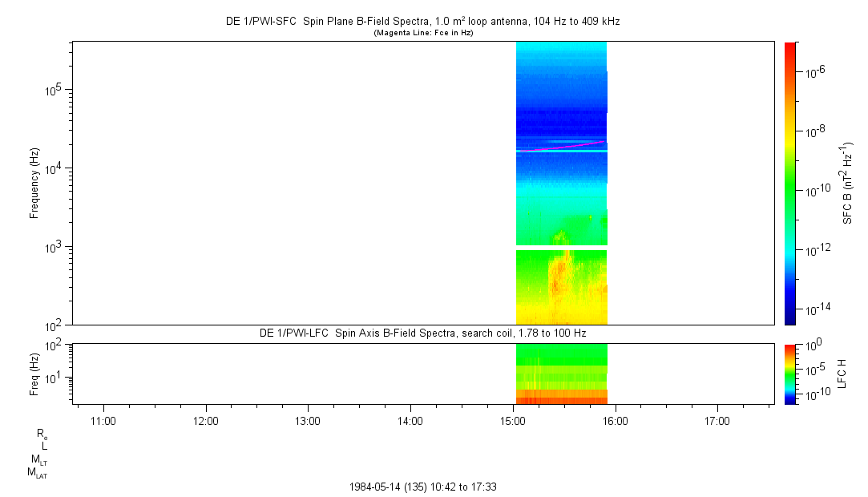Click the DE 1/PWI-LFC search coil title
This screenshot has height=497, width=868.
tap(422, 332)
